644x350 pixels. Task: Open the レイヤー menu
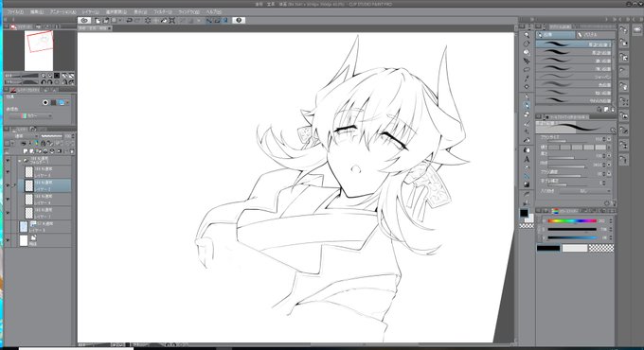pyautogui.click(x=90, y=12)
